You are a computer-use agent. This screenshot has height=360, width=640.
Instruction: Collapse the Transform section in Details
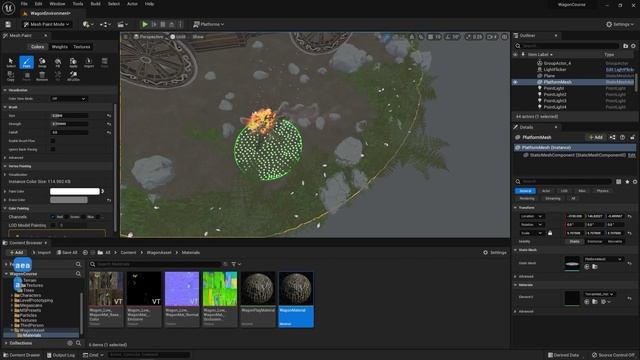click(516, 208)
